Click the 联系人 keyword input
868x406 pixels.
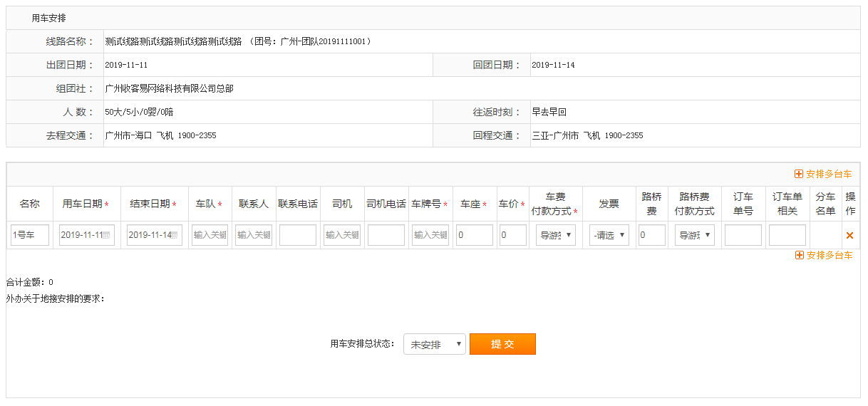coord(254,235)
